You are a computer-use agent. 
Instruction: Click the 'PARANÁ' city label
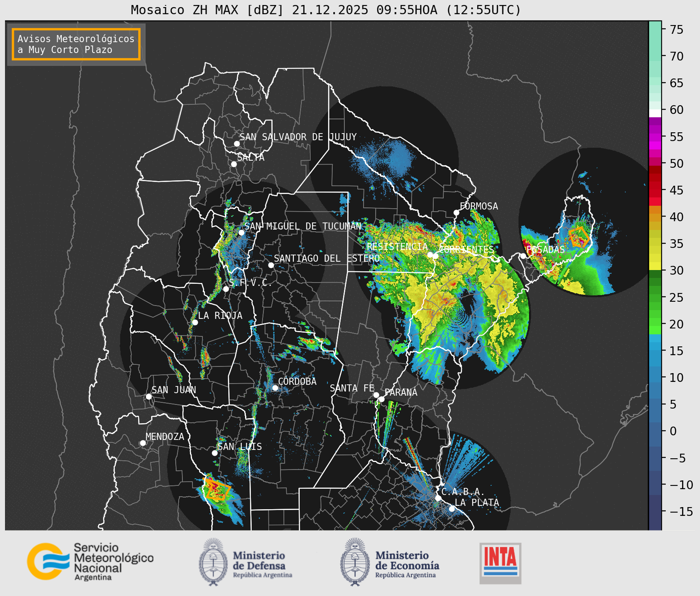(x=401, y=392)
